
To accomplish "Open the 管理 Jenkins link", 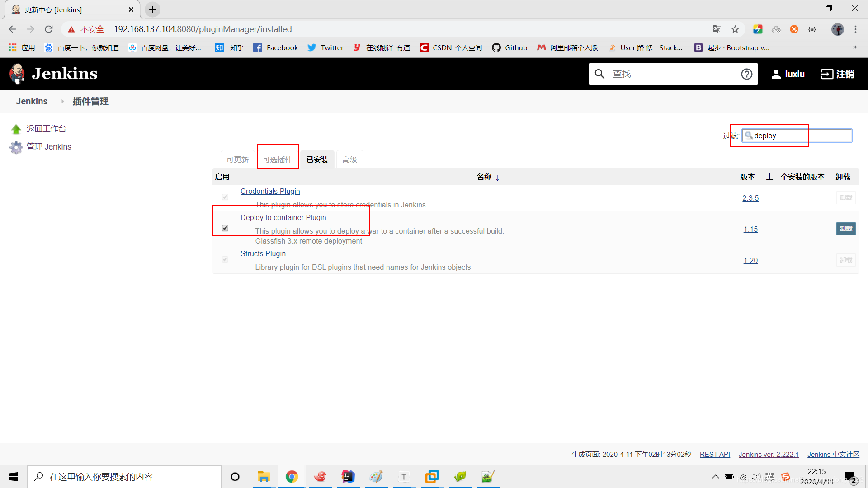I will click(x=49, y=147).
